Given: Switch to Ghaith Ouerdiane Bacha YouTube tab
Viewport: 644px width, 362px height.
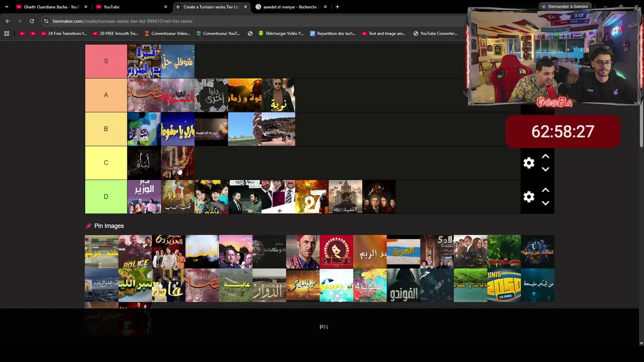Looking at the screenshot, I should coord(51,7).
